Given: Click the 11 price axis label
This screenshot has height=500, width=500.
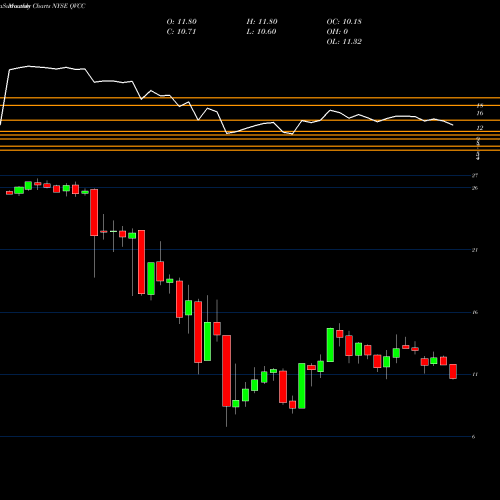Looking at the screenshot, I should point(475,375).
